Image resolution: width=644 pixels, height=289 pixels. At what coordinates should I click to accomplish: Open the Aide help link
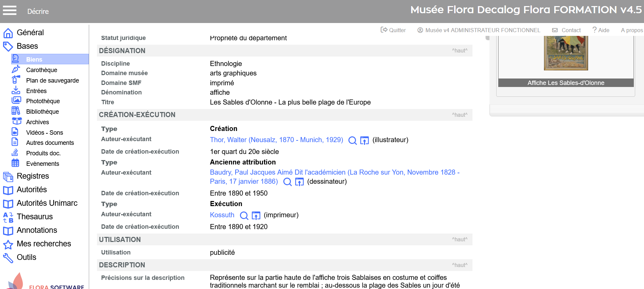coord(601,30)
